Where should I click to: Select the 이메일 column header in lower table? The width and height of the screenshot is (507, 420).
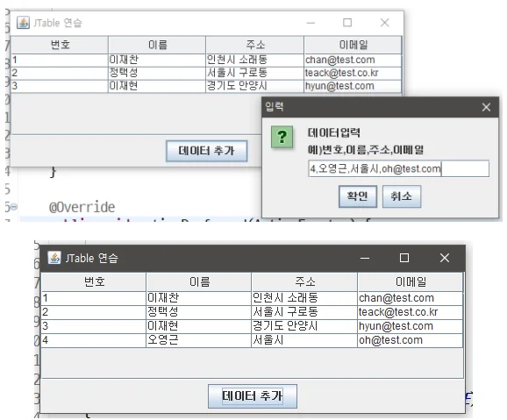(411, 281)
